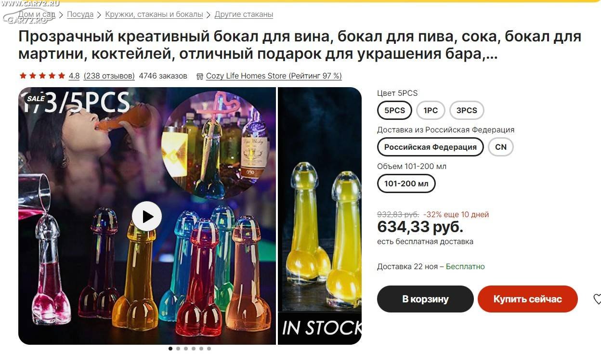Select the 3PCS option
This screenshot has width=601, height=364.
[x=467, y=110]
